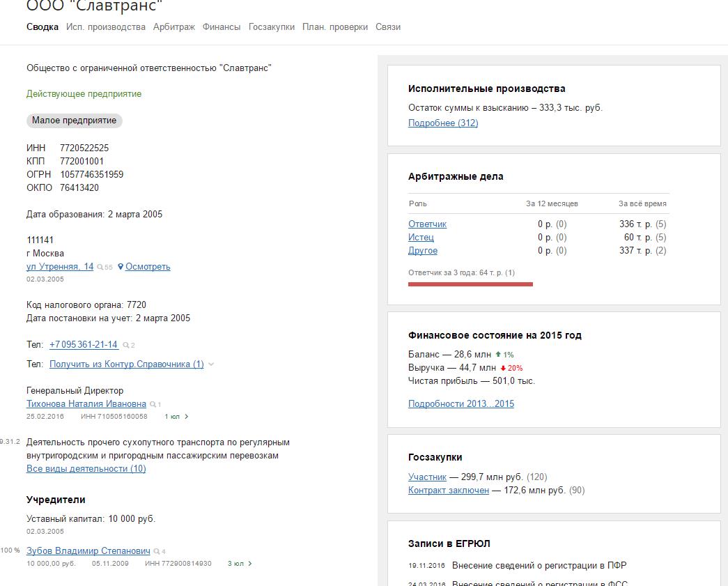The width and height of the screenshot is (728, 586).
Task: Click the ОКПО value 76413420
Action: pyautogui.click(x=79, y=188)
